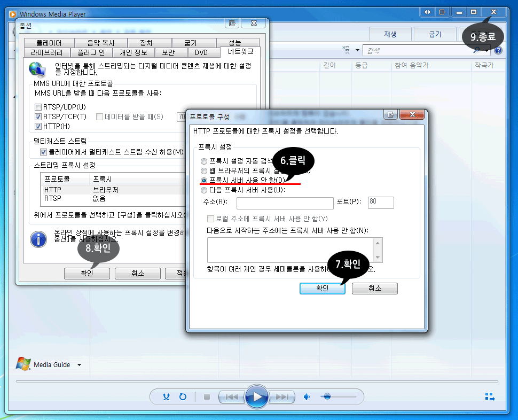Viewport: 518px width, 420px height.
Task: Toggle shuffle mode icon
Action: click(x=166, y=396)
